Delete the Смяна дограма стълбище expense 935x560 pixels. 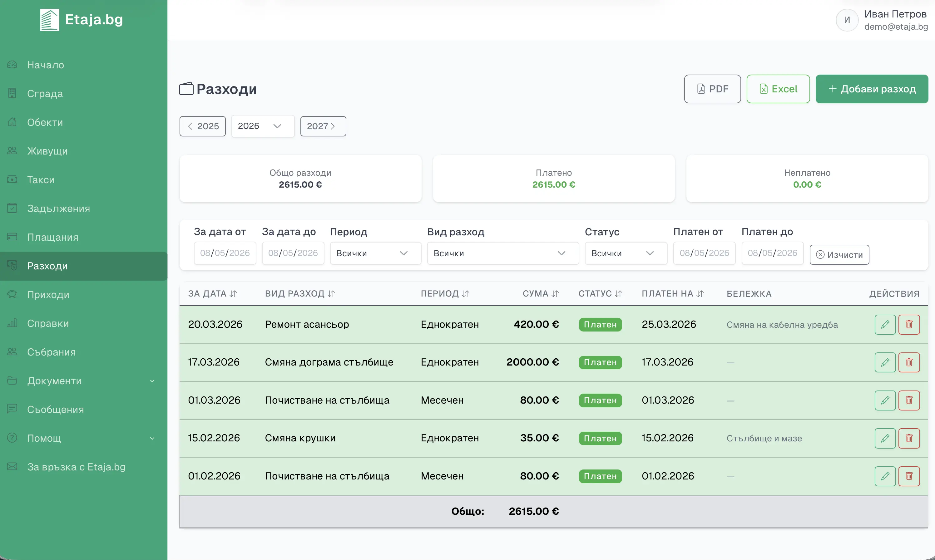pos(908,362)
